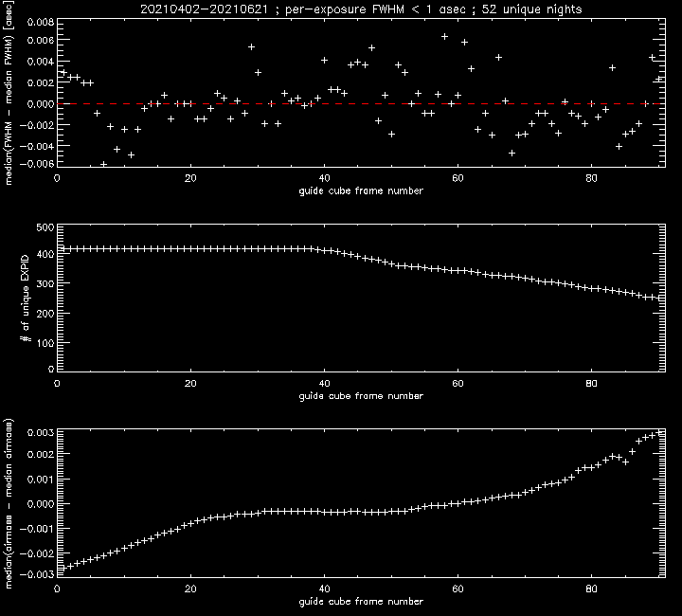Click the '-0.002' y-tick label in the FWHM plot

[38, 126]
